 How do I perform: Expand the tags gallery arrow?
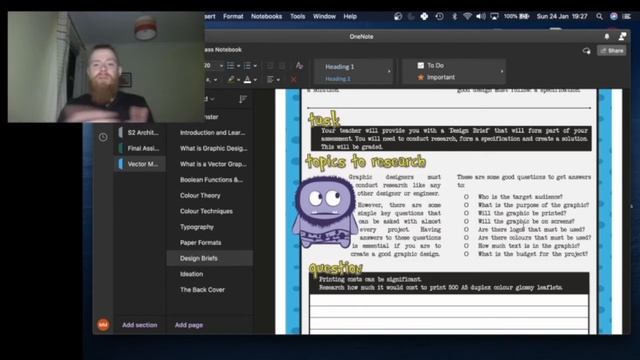(x=502, y=71)
